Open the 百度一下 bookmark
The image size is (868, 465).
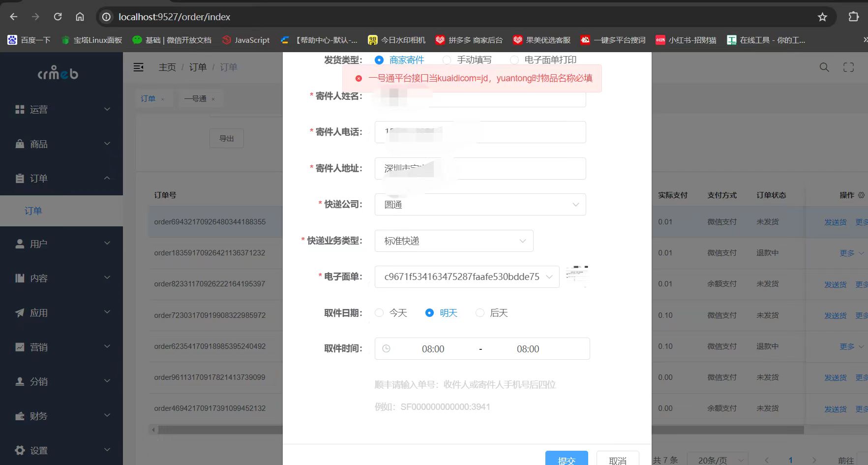click(30, 40)
